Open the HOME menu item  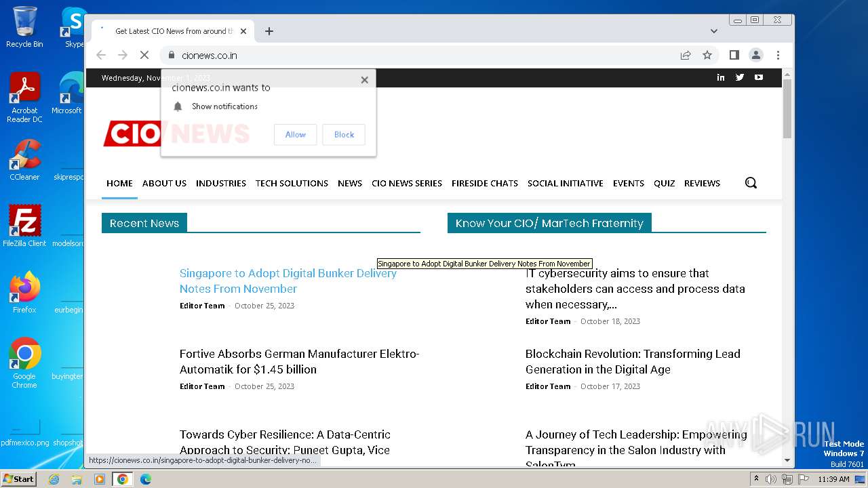click(x=119, y=183)
